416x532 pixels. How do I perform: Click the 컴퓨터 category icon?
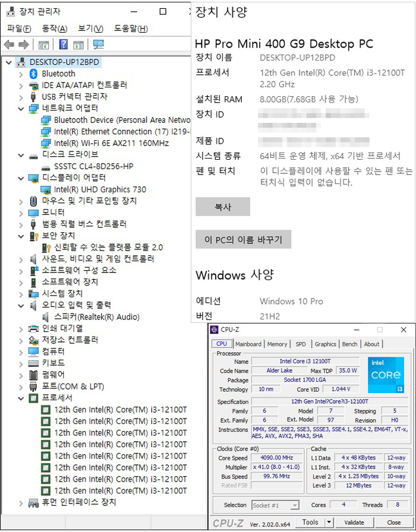coord(33,351)
